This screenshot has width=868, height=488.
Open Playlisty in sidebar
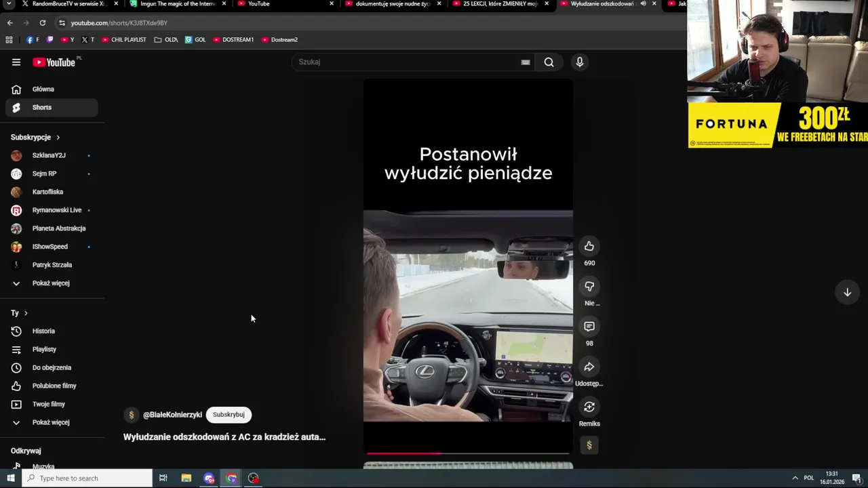52,350
